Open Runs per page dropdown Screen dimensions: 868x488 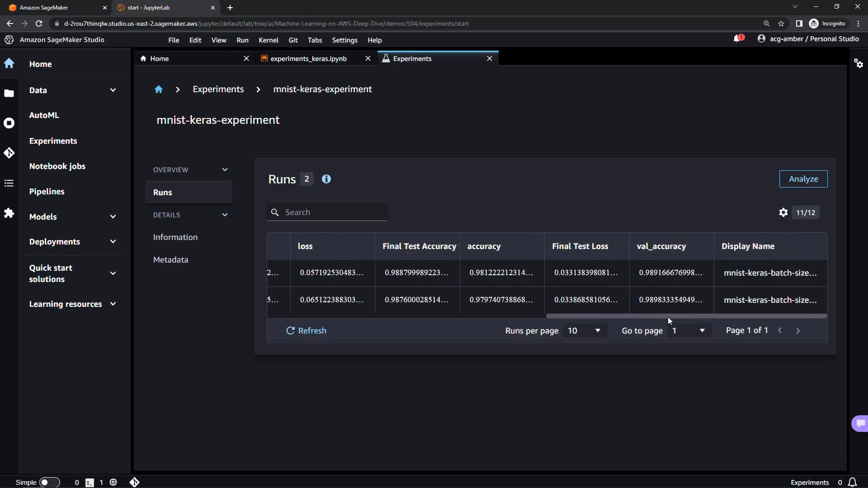[x=584, y=331]
